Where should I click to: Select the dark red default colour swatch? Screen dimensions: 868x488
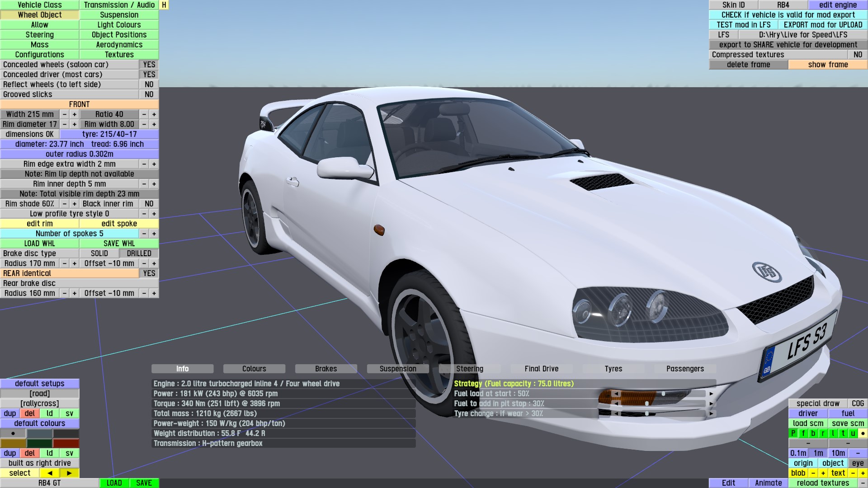point(66,443)
